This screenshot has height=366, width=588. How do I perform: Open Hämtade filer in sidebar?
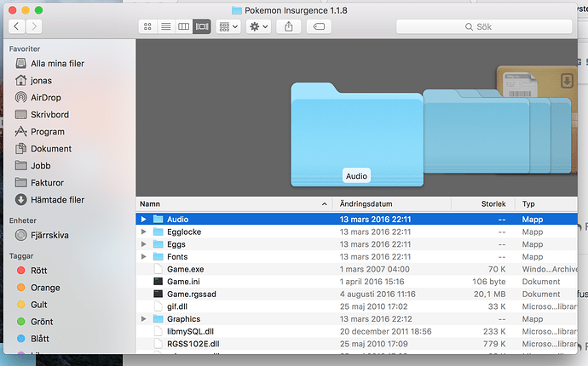pos(50,200)
